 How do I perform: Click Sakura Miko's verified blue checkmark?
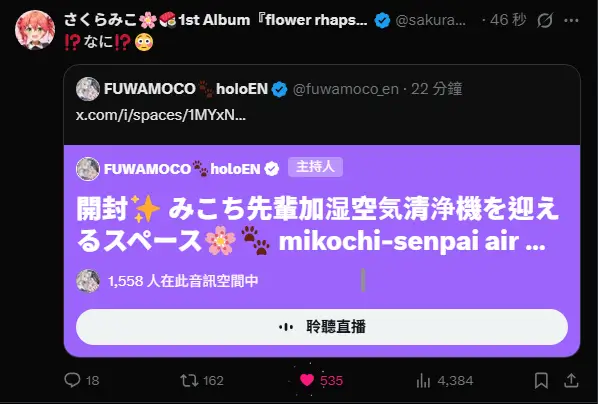[x=382, y=20]
